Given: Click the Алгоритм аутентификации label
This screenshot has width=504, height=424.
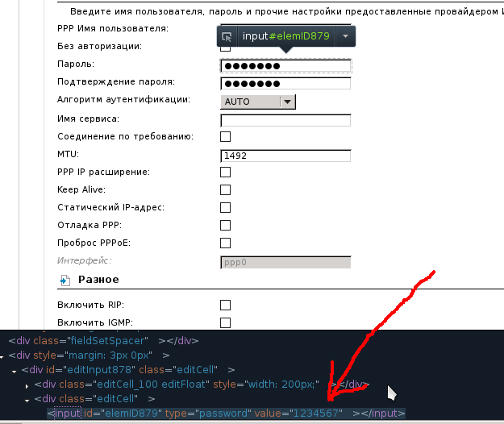Looking at the screenshot, I should [123, 100].
